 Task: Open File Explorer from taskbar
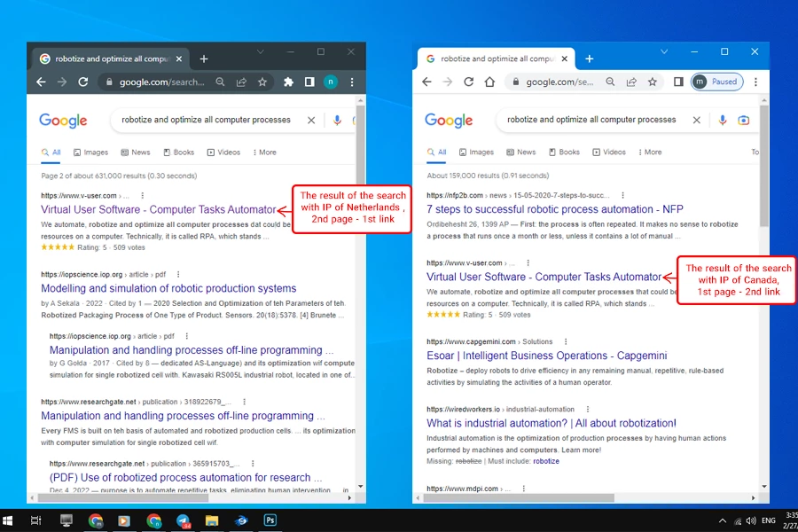point(212,520)
